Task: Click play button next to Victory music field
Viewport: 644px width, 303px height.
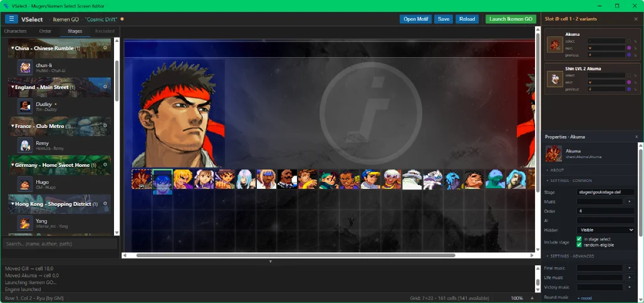Action: tap(630, 287)
